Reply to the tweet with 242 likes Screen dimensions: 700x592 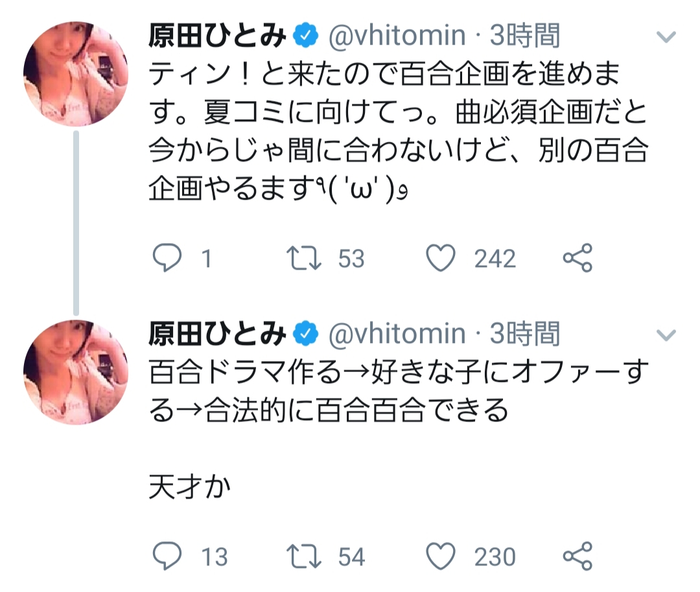[x=167, y=259]
